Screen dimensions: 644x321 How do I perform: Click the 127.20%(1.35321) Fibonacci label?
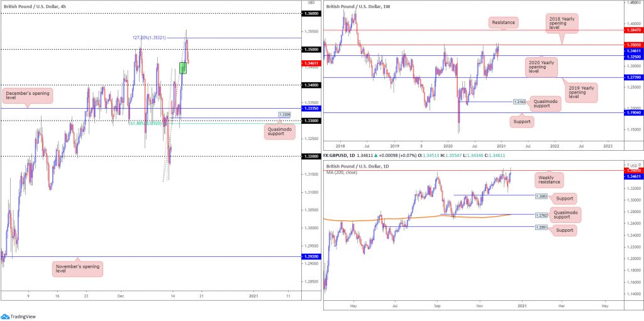pos(148,37)
